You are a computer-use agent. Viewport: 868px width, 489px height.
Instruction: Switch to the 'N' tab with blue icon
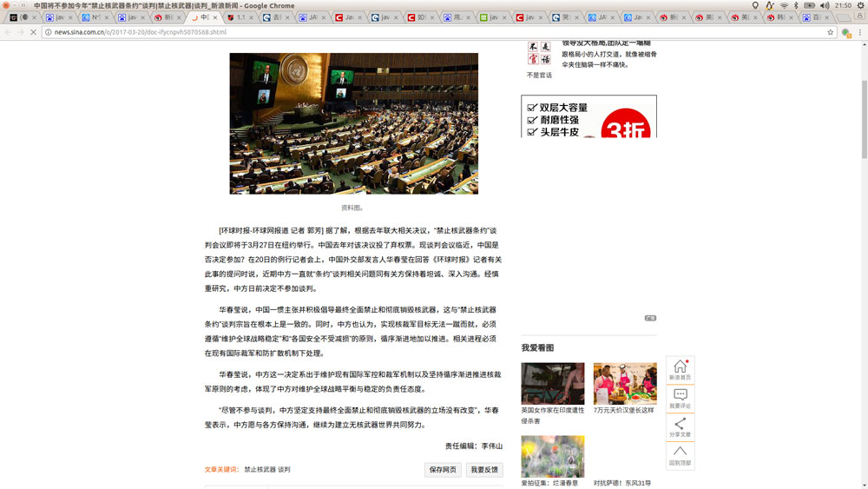click(x=95, y=17)
